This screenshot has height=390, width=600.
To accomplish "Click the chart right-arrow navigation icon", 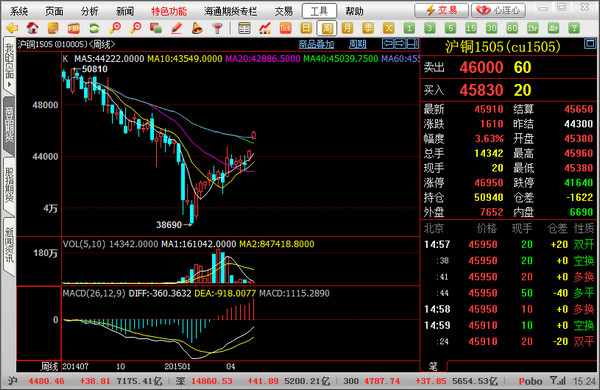I will point(400,44).
